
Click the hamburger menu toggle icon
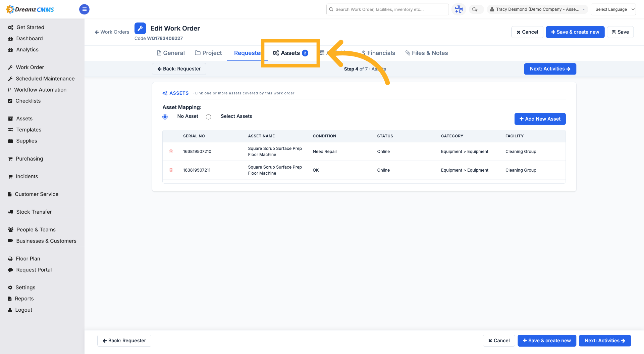[x=84, y=9]
